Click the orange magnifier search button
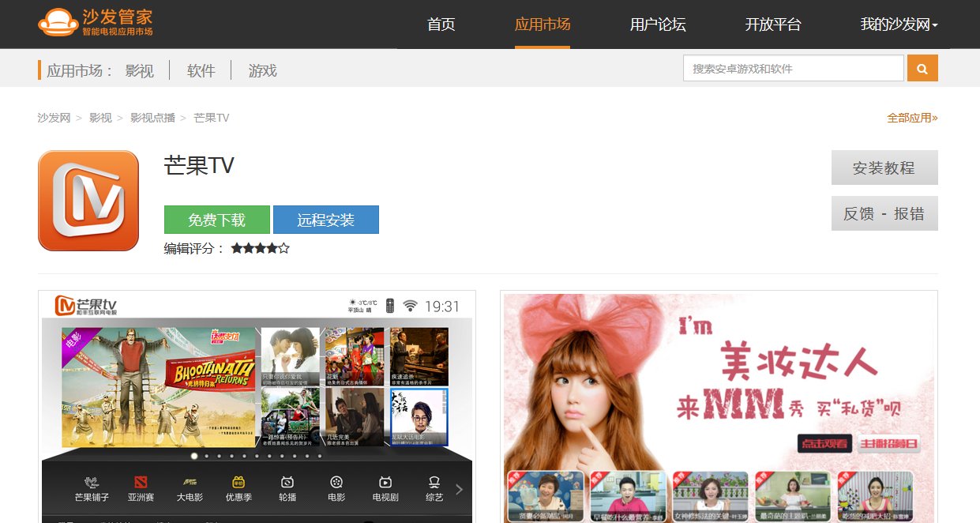The width and height of the screenshot is (980, 523). pyautogui.click(x=922, y=69)
